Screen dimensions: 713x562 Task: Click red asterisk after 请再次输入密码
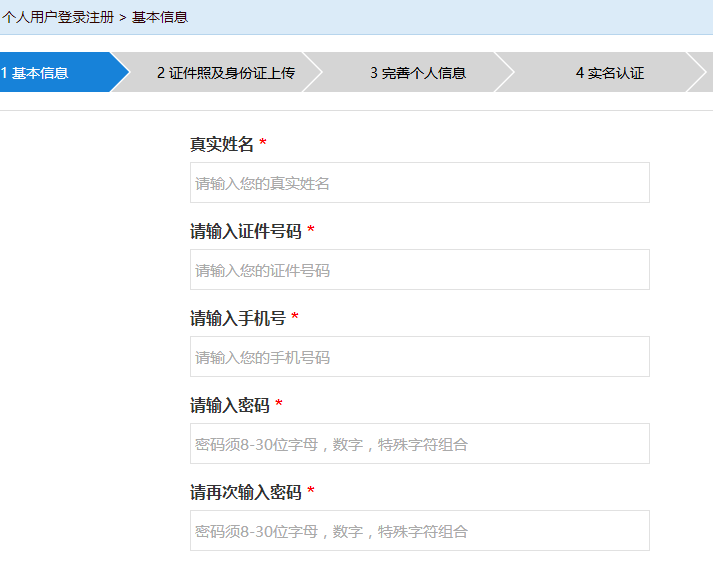tap(311, 493)
